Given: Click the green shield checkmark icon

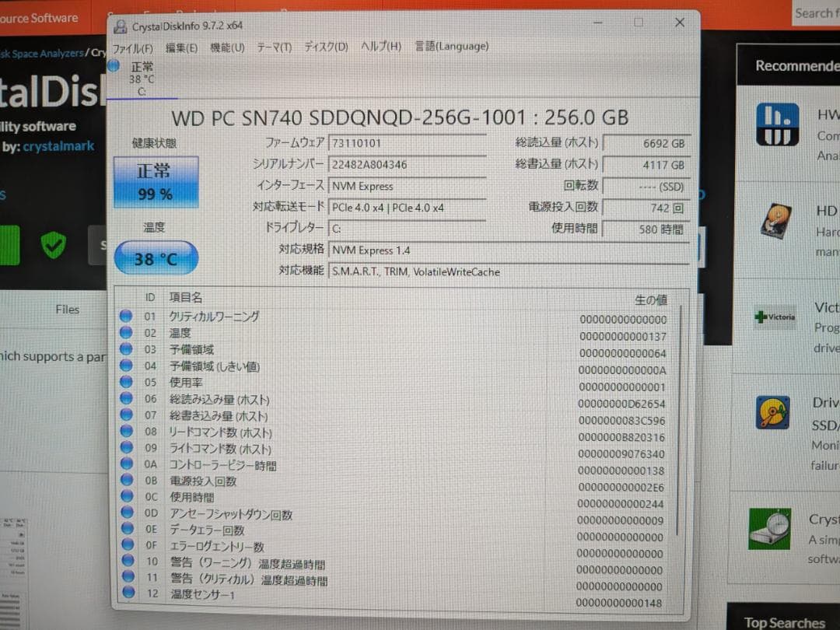Looking at the screenshot, I should pos(54,246).
